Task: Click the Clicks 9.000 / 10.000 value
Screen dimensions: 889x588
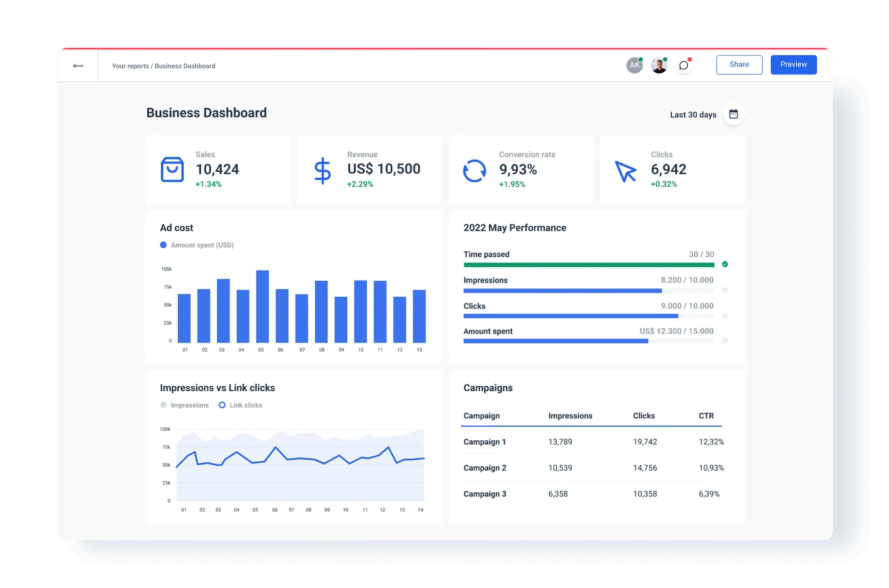Action: pyautogui.click(x=687, y=306)
